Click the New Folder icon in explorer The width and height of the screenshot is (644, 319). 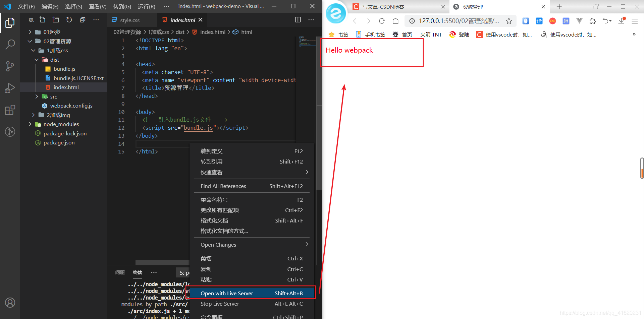56,20
